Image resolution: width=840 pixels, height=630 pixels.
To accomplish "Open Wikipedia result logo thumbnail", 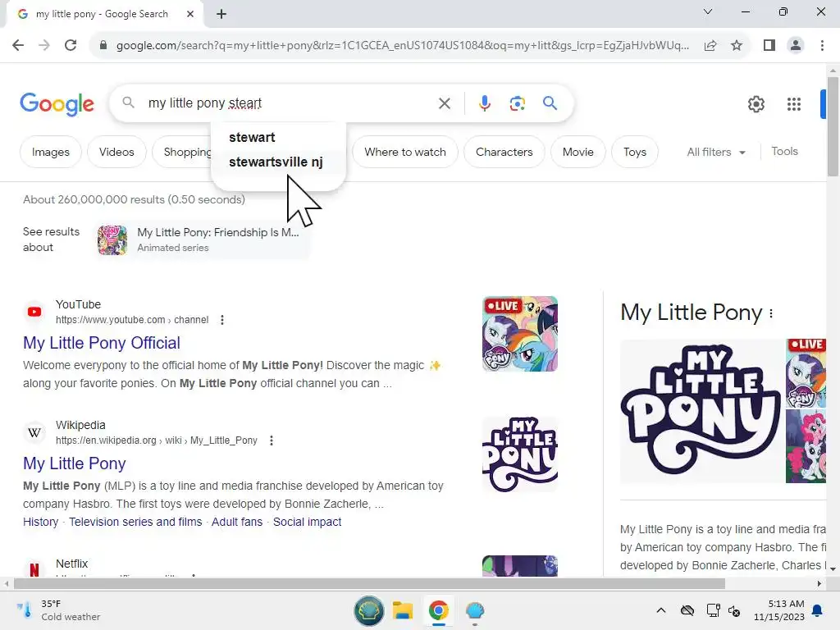I will pyautogui.click(x=519, y=454).
